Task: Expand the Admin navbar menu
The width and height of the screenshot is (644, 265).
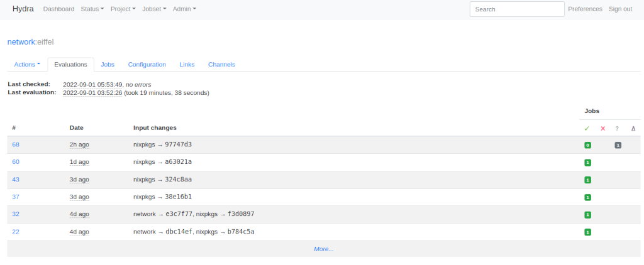Action: 184,9
